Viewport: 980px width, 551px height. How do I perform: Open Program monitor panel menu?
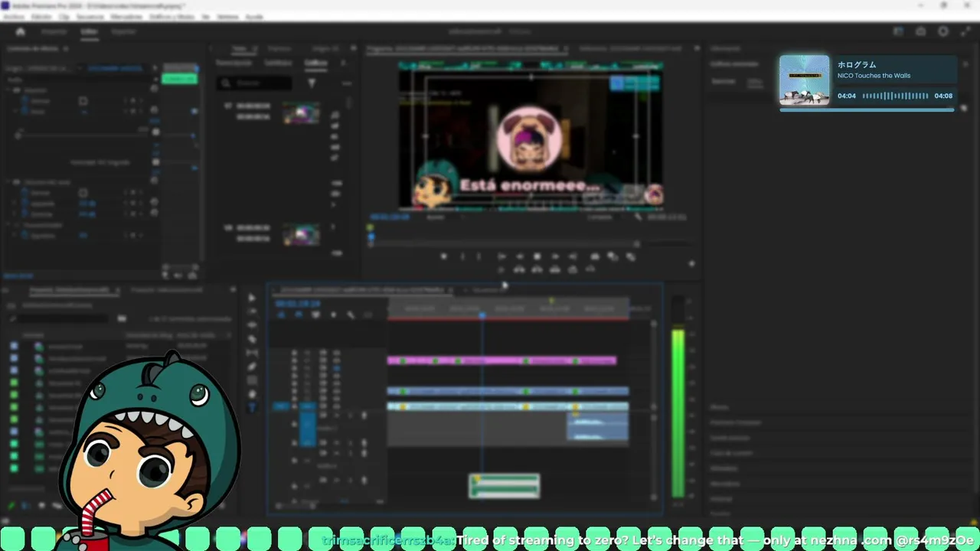(566, 48)
